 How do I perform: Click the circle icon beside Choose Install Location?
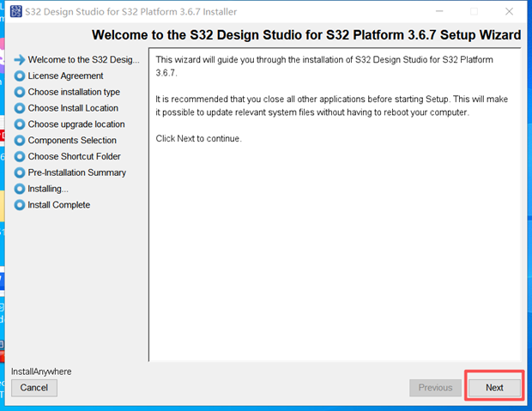click(20, 108)
